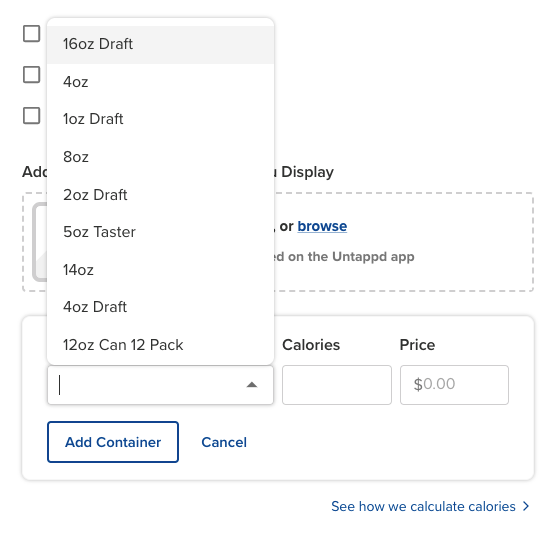This screenshot has height=535, width=550.
Task: Click the Add Container button
Action: [x=113, y=442]
